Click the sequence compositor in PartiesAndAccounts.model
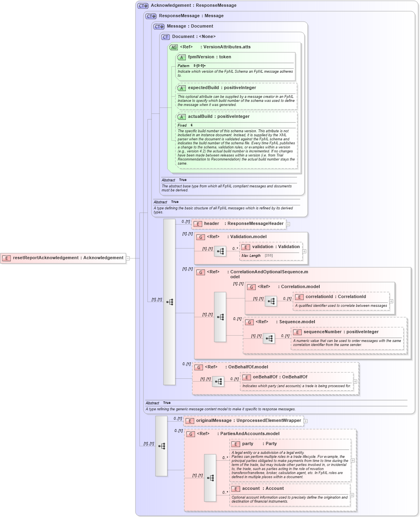The width and height of the screenshot is (420, 517). [x=210, y=478]
